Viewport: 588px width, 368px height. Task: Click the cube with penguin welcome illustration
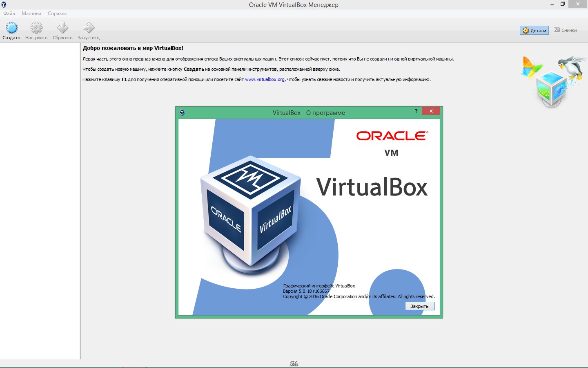click(553, 81)
